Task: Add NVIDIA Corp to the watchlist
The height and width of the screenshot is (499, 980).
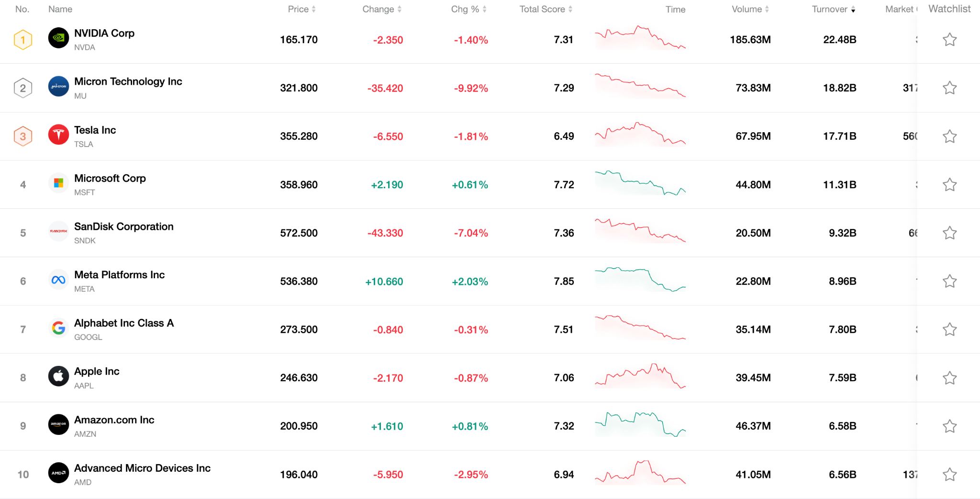Action: click(949, 39)
